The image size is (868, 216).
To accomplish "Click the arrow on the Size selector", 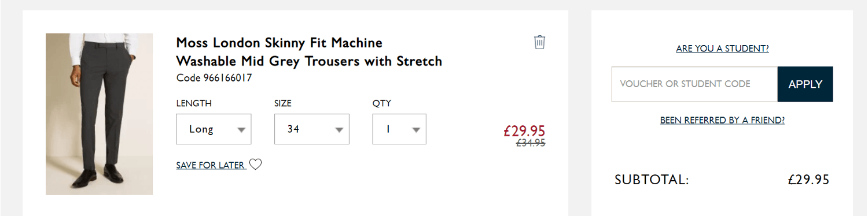I will 340,130.
